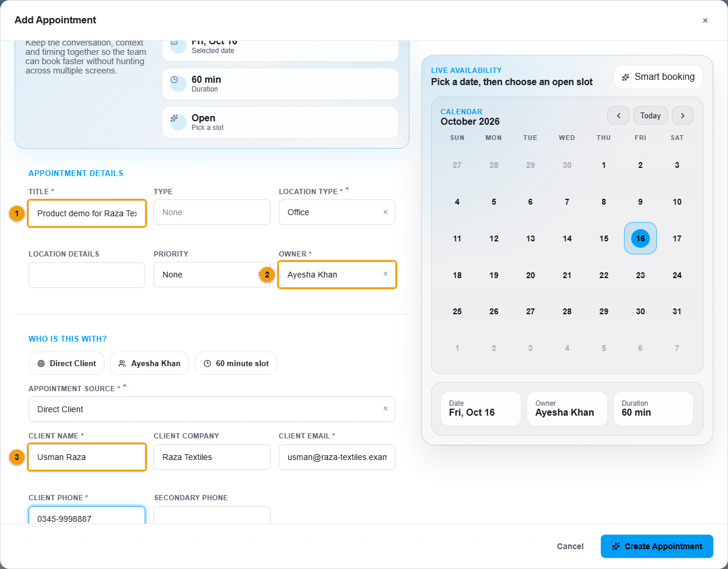Clear the Appointment Source selection

(x=385, y=409)
